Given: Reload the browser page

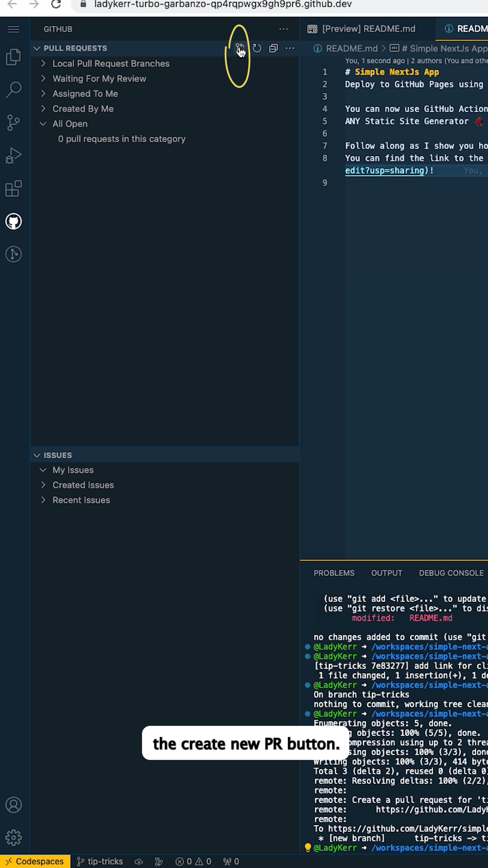Looking at the screenshot, I should point(56,5).
